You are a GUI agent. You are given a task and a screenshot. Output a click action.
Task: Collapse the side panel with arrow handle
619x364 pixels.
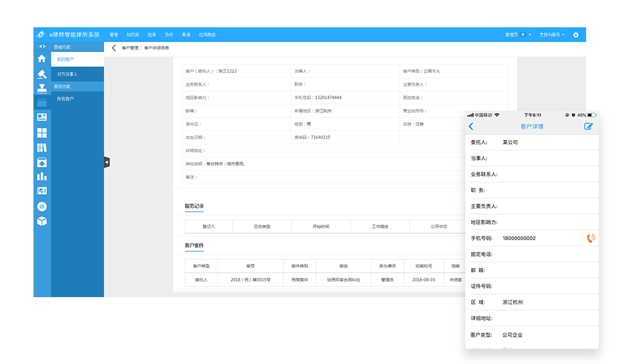[106, 162]
